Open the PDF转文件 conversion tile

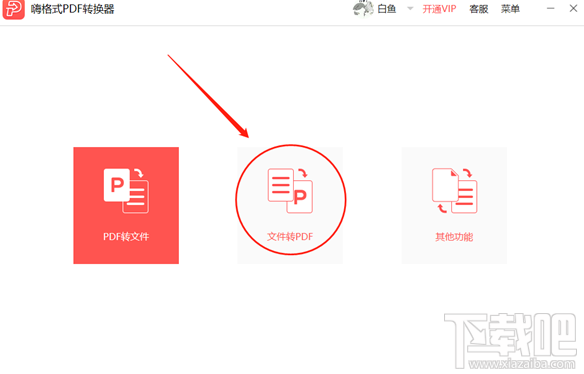[126, 205]
